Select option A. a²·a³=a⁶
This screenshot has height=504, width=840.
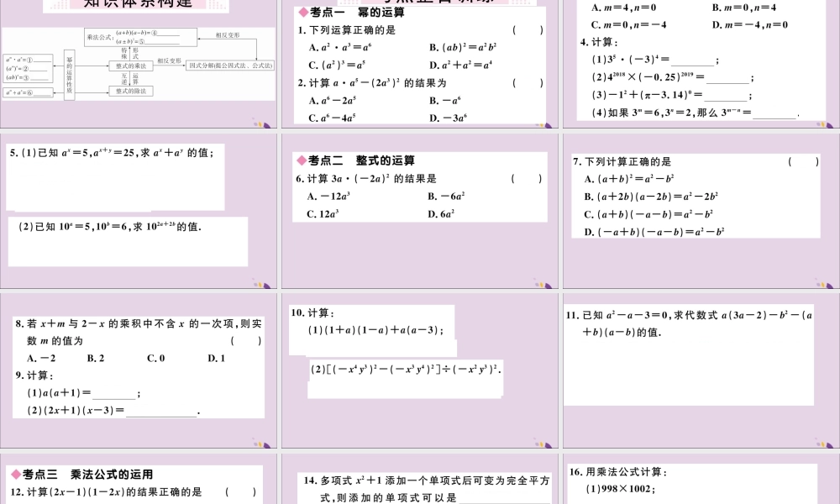pyautogui.click(x=340, y=47)
